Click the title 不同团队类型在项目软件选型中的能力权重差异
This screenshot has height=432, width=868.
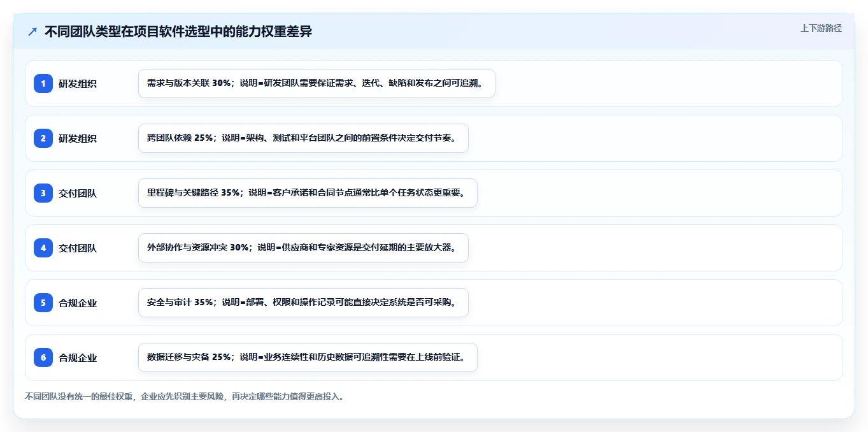pyautogui.click(x=178, y=31)
